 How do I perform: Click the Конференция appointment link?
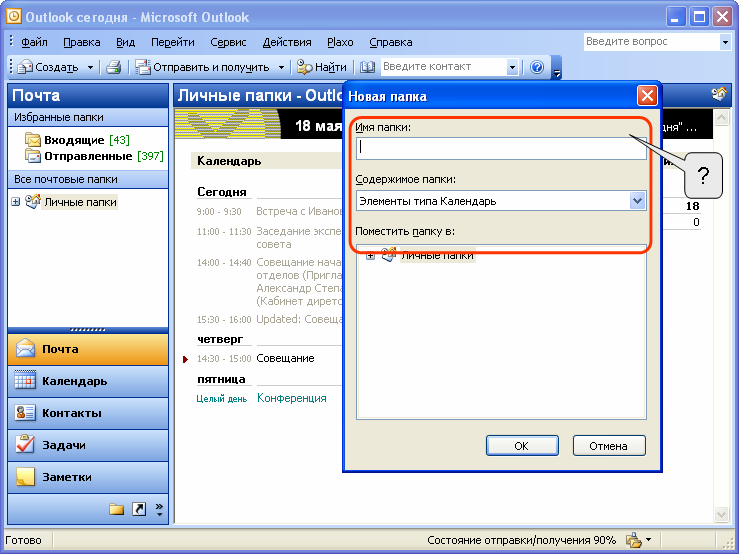[x=292, y=398]
